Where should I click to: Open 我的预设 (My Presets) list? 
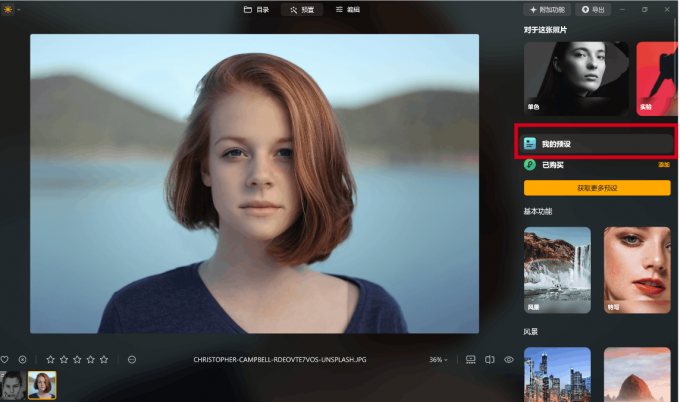(597, 144)
